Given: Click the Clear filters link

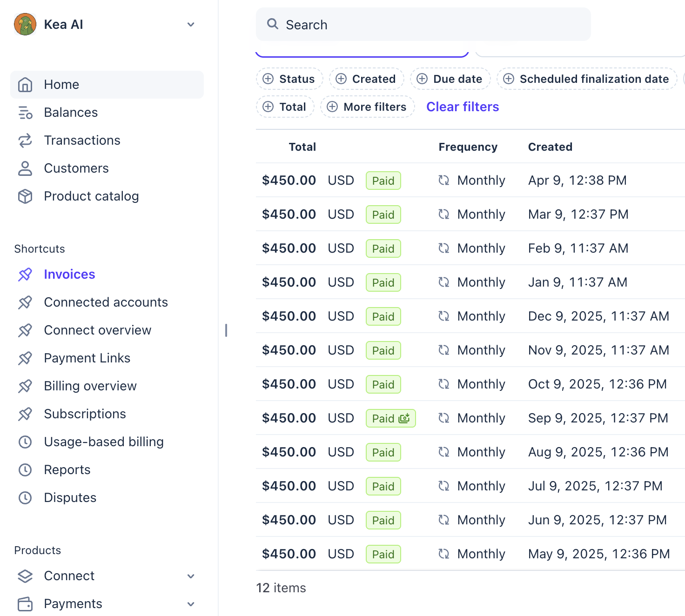Looking at the screenshot, I should [x=463, y=107].
